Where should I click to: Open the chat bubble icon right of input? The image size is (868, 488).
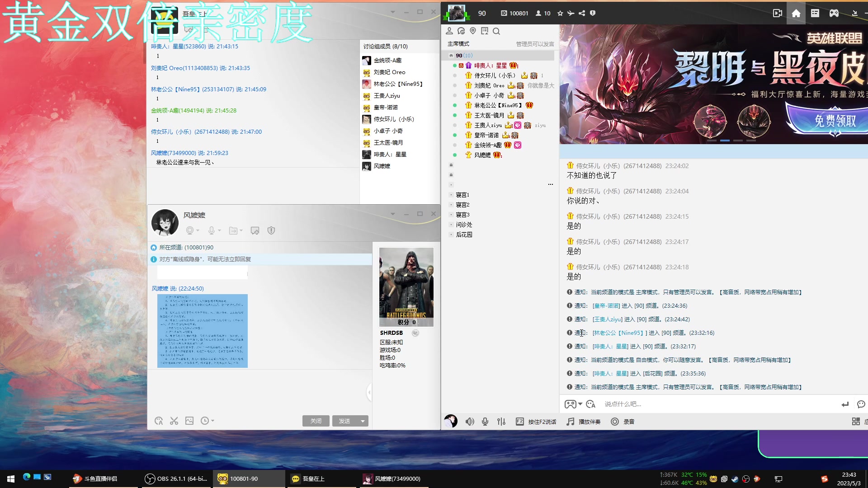(x=861, y=404)
